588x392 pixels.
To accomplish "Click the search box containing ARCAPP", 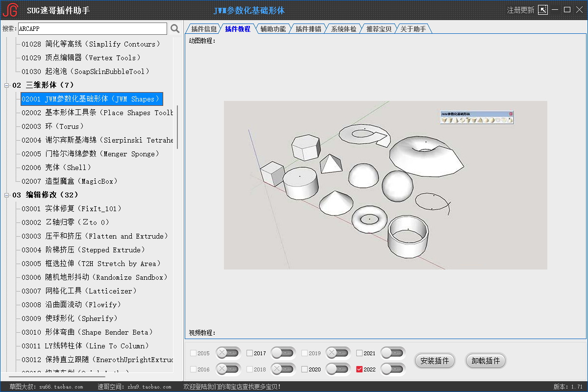I will coord(93,28).
